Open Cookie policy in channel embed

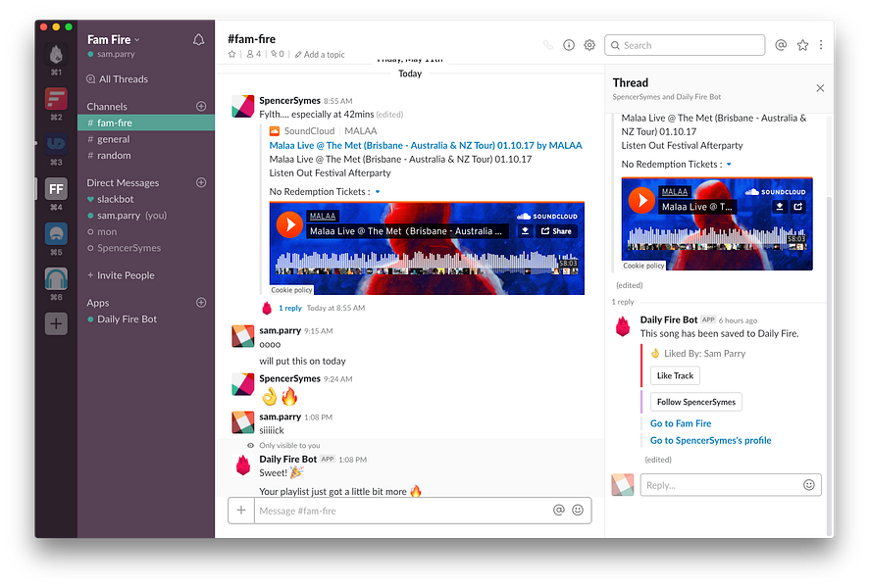291,290
